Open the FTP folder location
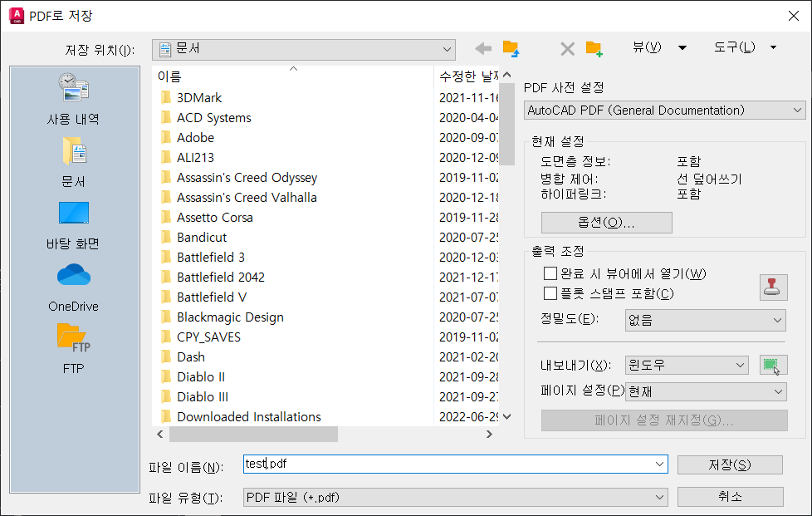This screenshot has height=516, width=812. click(x=73, y=350)
